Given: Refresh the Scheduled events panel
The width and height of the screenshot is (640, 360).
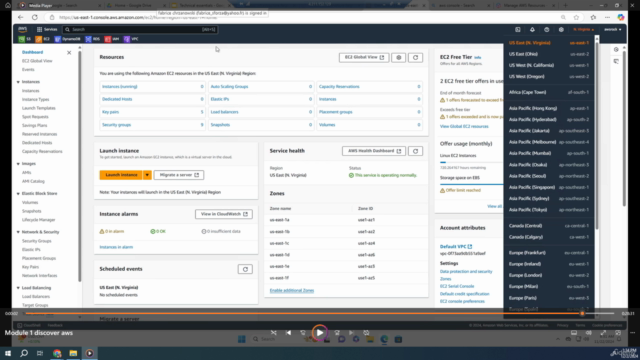Looking at the screenshot, I should [245, 269].
